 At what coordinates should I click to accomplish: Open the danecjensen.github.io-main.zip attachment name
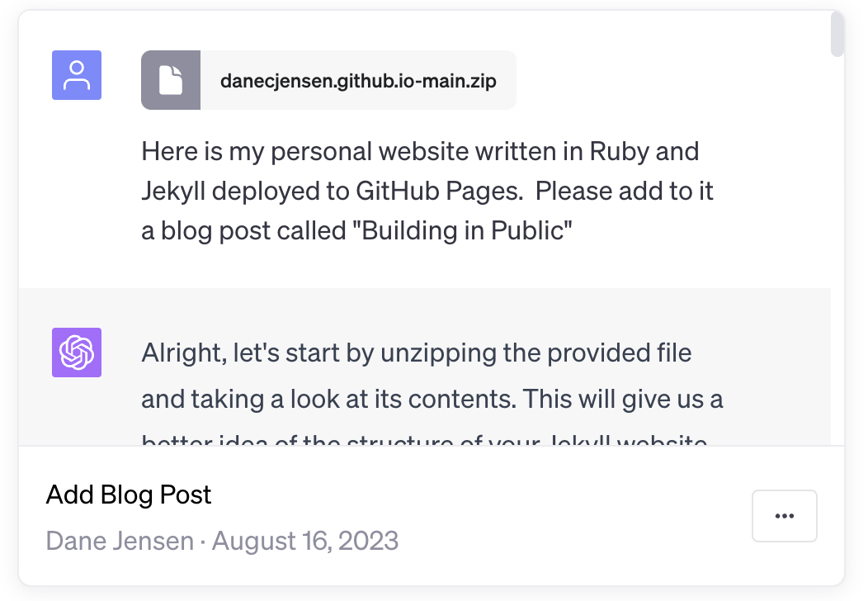click(358, 81)
